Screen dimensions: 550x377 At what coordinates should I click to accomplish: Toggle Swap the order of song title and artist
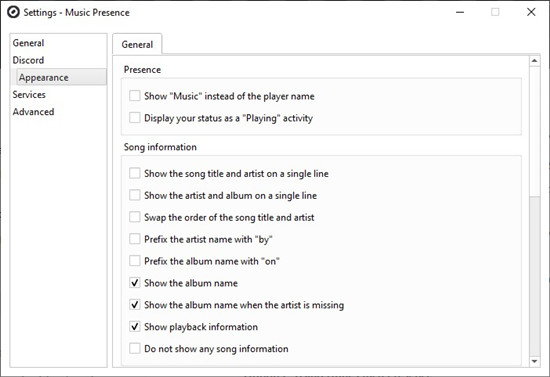(x=135, y=217)
